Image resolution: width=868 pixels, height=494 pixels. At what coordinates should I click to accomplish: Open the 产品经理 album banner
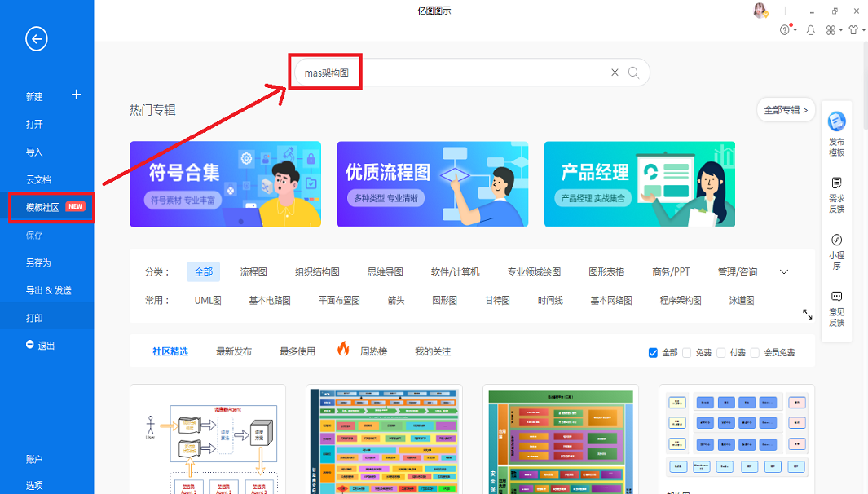640,184
